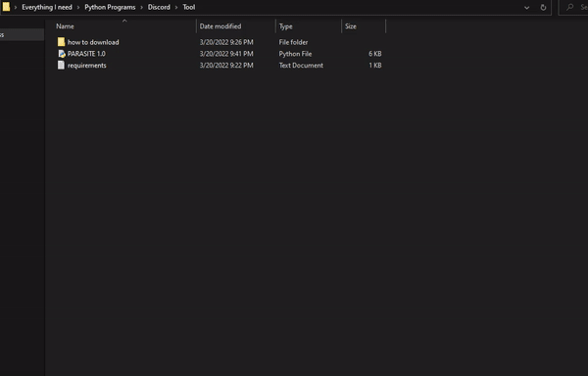Go to the Python Programs breadcrumb
Screen dimensions: 588x376
point(110,7)
